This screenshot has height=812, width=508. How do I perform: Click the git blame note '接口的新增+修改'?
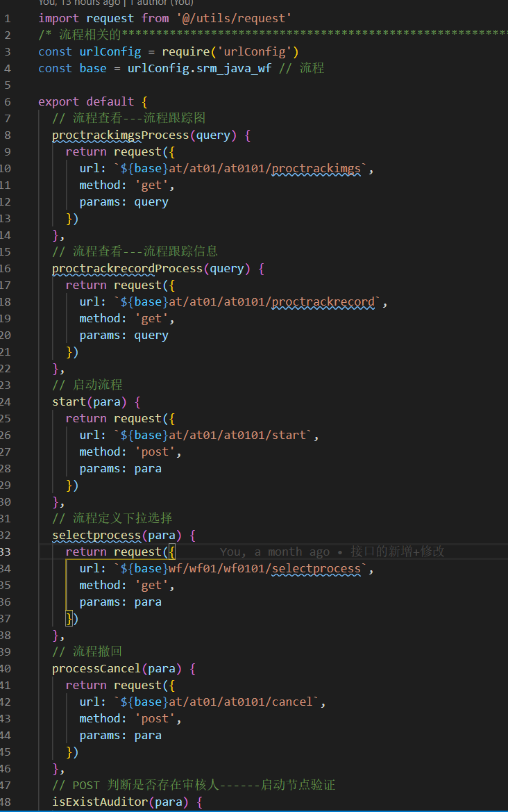click(x=397, y=552)
